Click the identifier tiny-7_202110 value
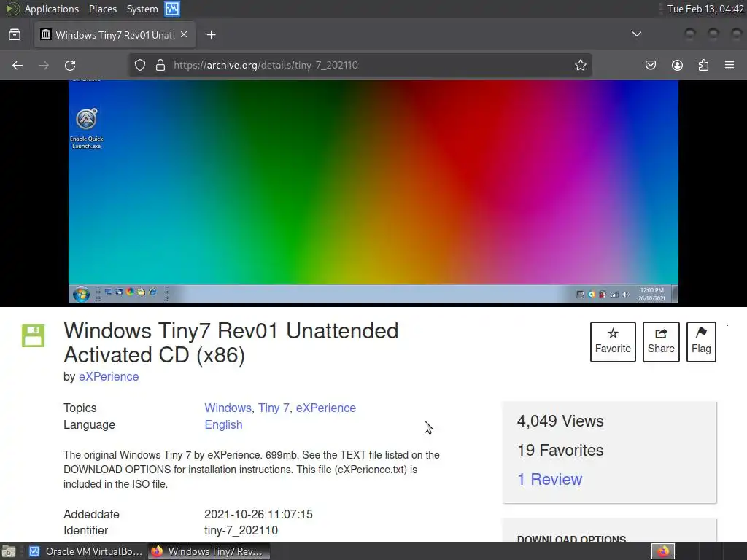The height and width of the screenshot is (560, 747). point(241,531)
